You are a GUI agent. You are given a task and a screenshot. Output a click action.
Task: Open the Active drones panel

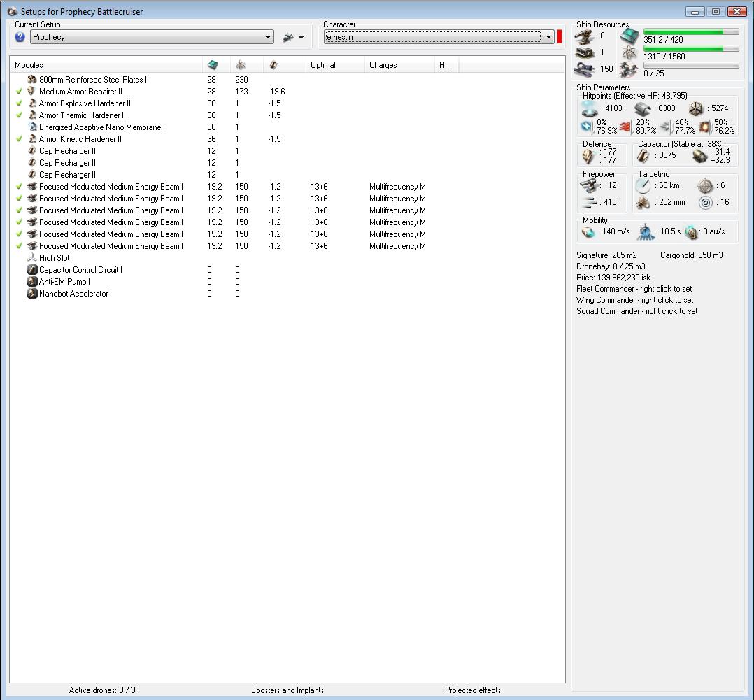pos(102,690)
